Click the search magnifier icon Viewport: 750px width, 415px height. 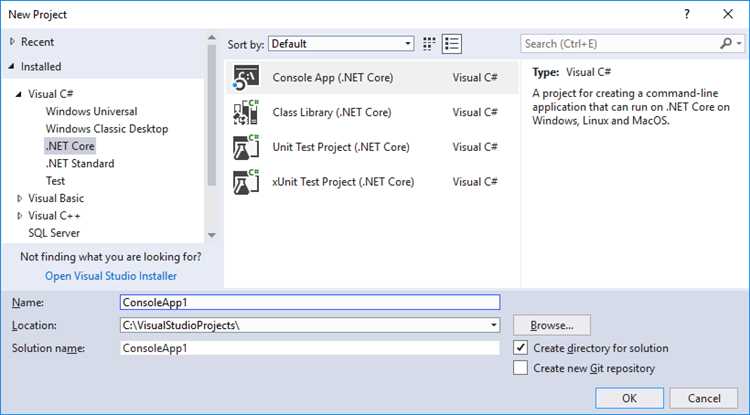pos(726,44)
